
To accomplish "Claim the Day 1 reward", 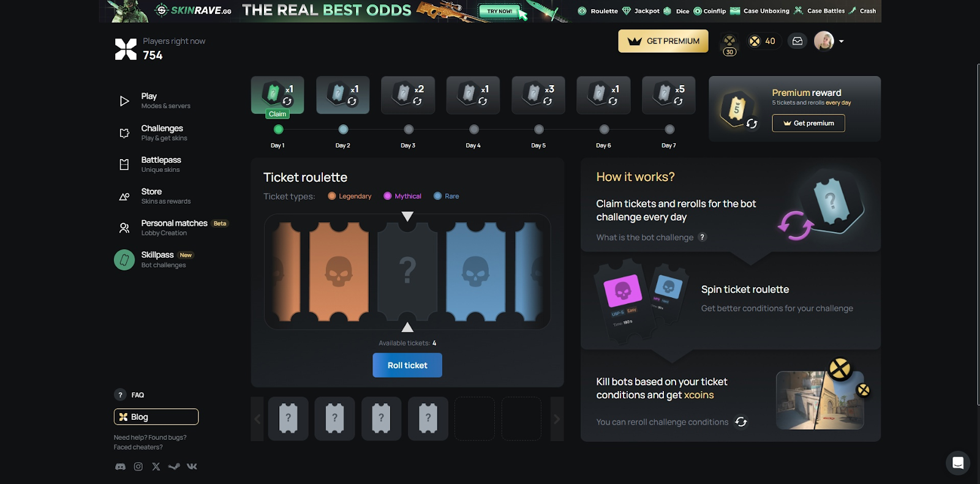I will [277, 114].
